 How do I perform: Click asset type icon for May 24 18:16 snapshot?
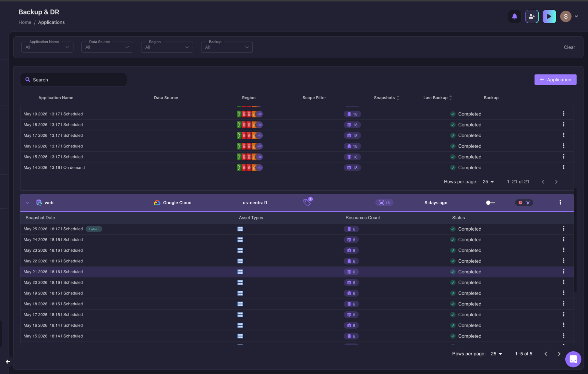pyautogui.click(x=240, y=240)
